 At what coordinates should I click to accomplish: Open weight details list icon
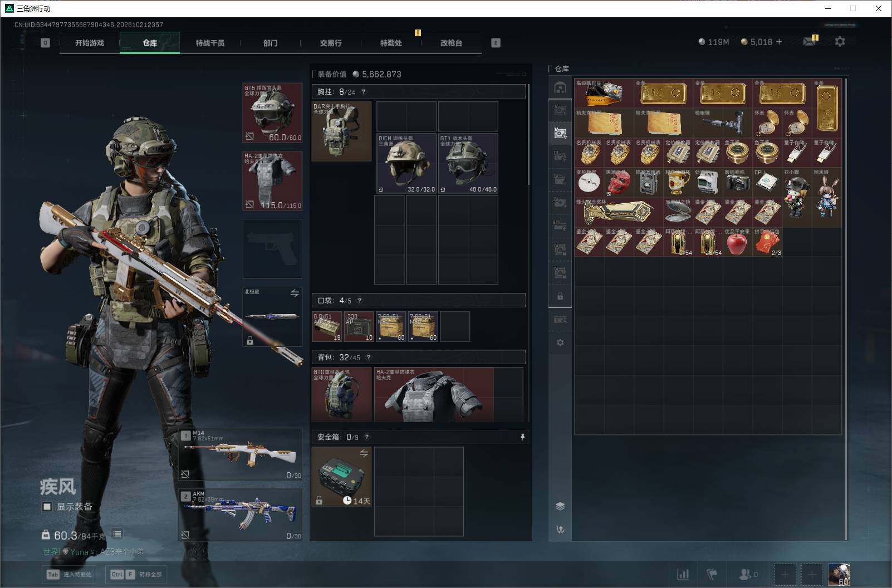click(117, 535)
